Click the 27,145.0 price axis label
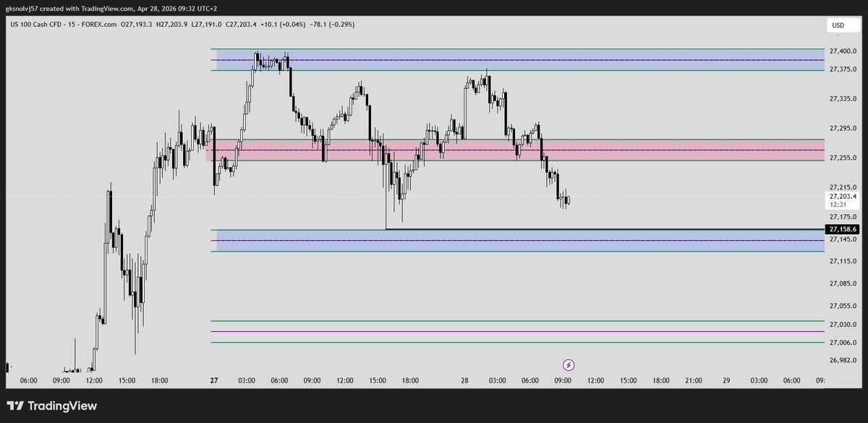 pyautogui.click(x=843, y=239)
